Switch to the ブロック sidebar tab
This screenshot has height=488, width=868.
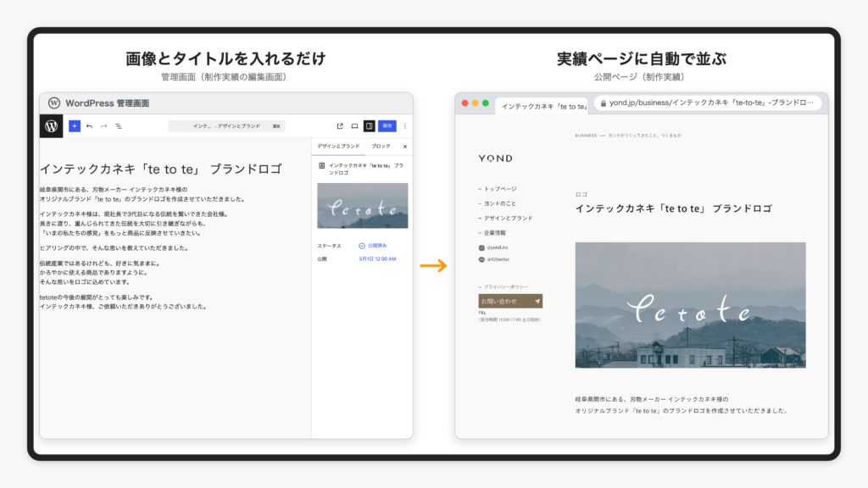click(x=381, y=146)
